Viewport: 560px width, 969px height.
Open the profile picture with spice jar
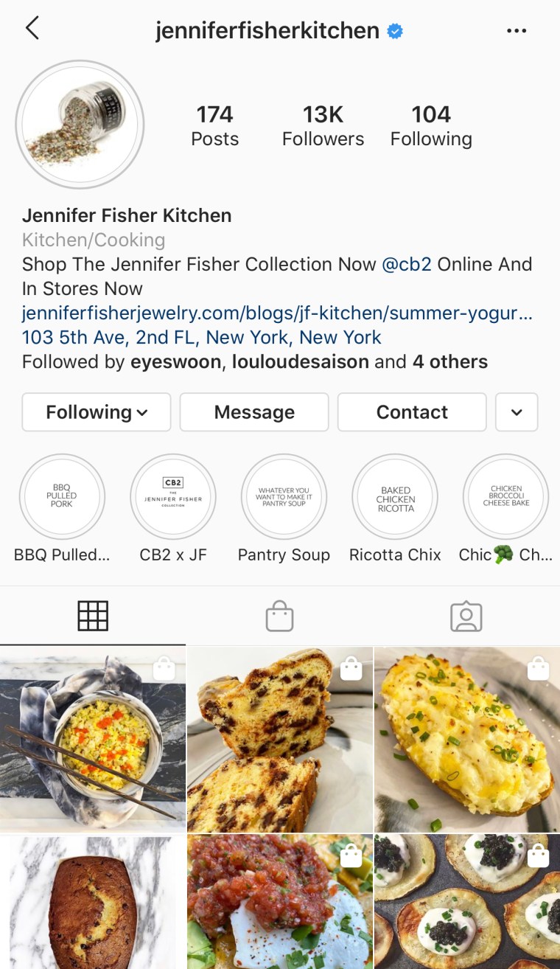80,124
